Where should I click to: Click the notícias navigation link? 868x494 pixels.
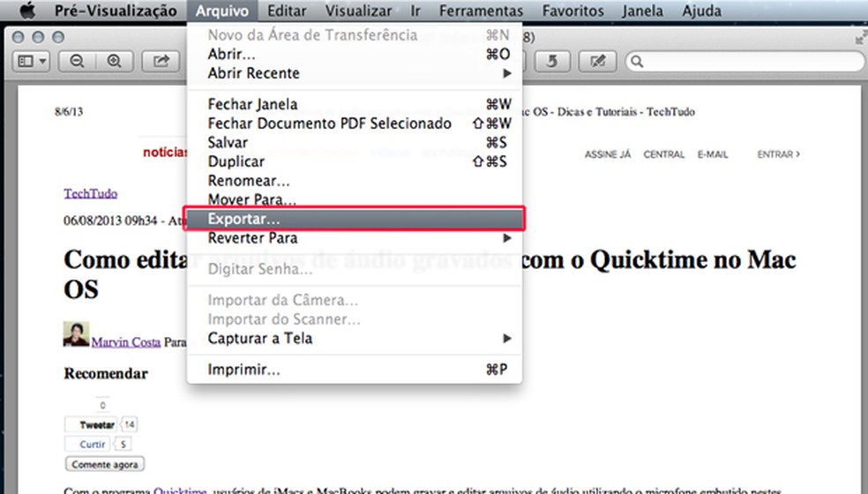165,153
